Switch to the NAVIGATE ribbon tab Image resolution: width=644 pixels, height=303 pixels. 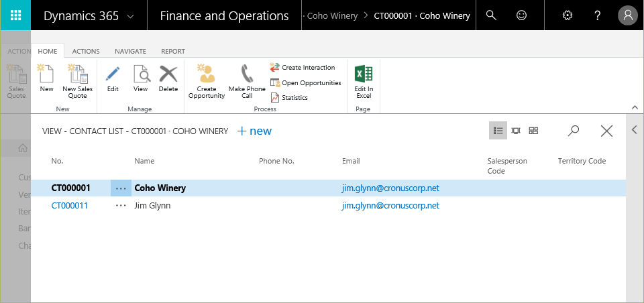(x=130, y=52)
